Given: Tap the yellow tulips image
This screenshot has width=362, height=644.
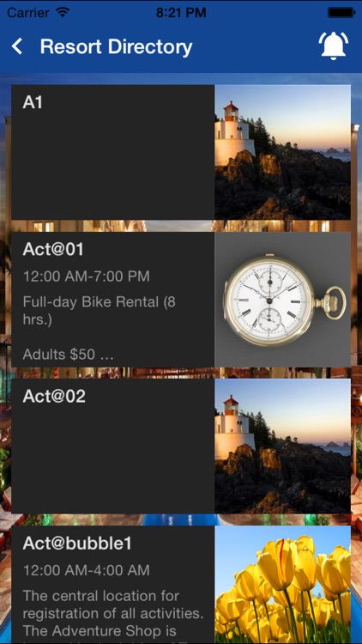Looking at the screenshot, I should pos(282,585).
